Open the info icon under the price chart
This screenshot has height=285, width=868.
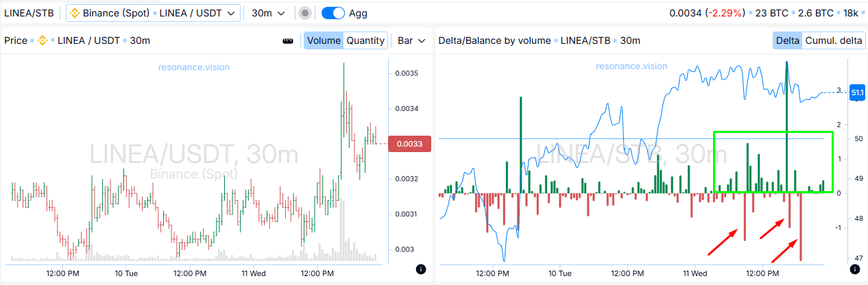coord(420,269)
